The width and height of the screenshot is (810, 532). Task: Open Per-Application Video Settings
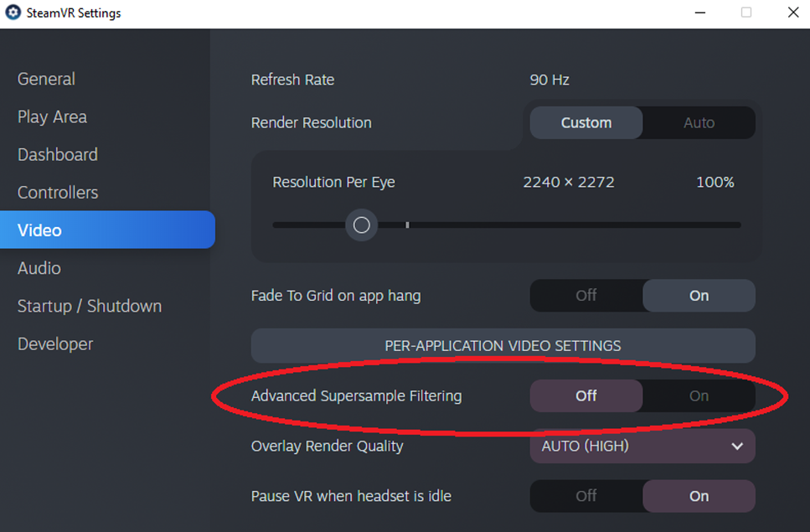[503, 345]
